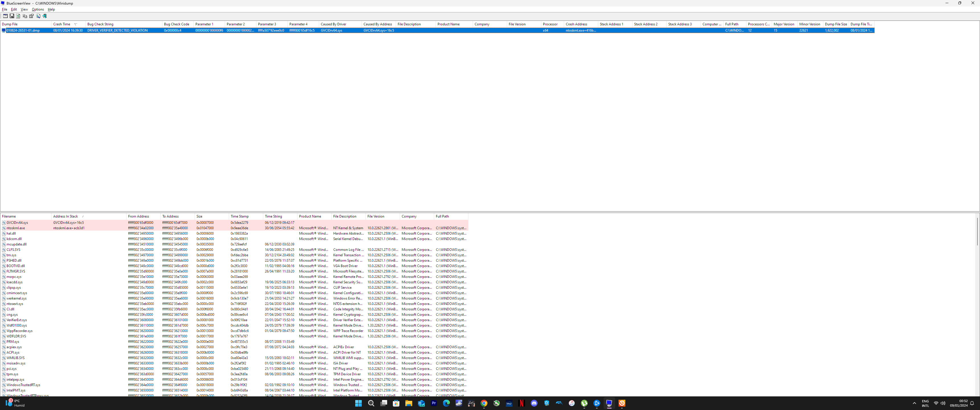Image resolution: width=980 pixels, height=410 pixels.
Task: Click the Copy Selected Items toolbar icon
Action: coord(25,16)
